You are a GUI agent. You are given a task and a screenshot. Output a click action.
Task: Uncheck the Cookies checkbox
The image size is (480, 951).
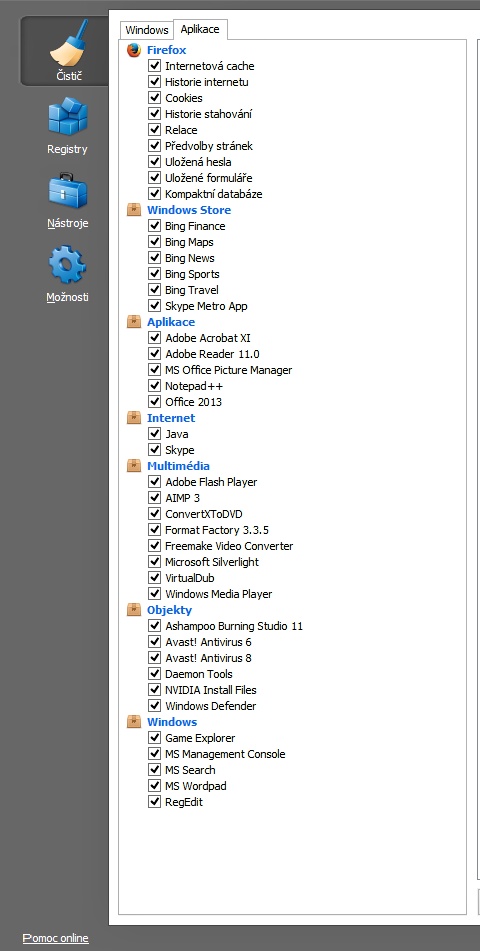point(154,98)
